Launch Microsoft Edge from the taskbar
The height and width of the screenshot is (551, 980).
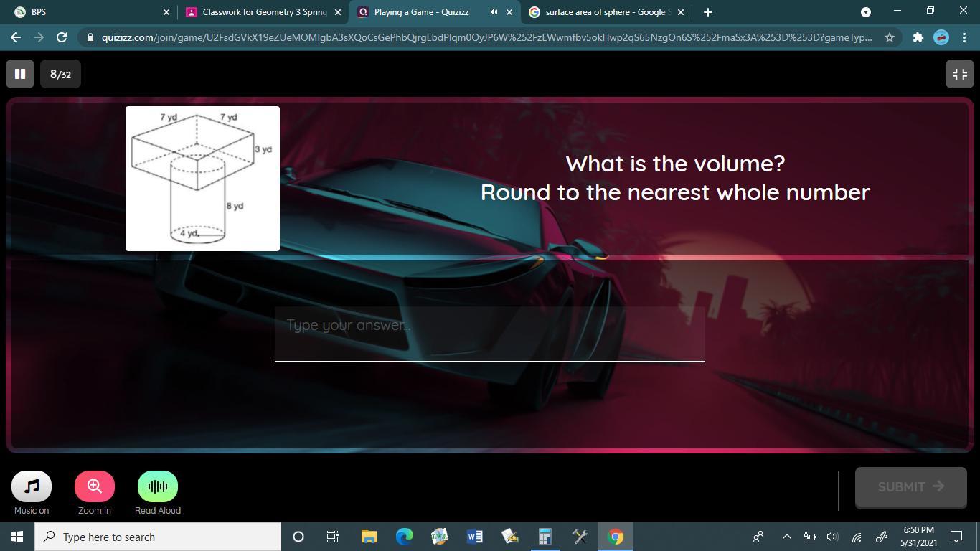405,537
